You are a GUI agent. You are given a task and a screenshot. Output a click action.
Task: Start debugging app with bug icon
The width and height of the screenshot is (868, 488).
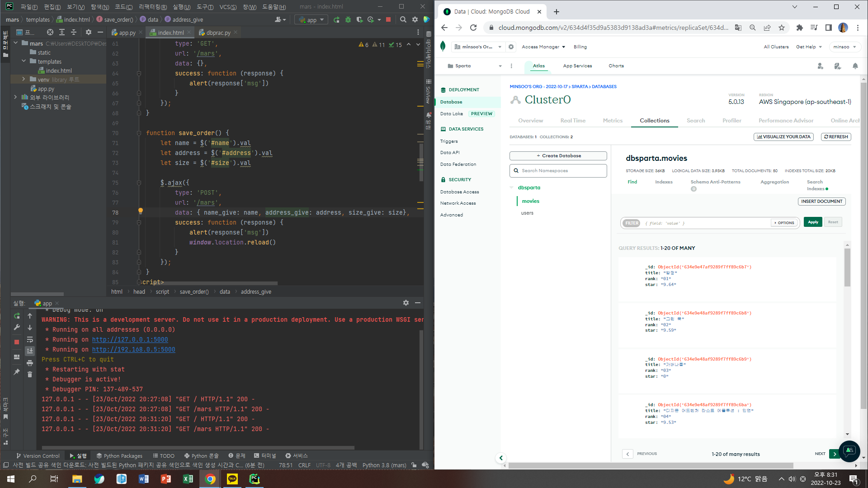click(x=348, y=20)
